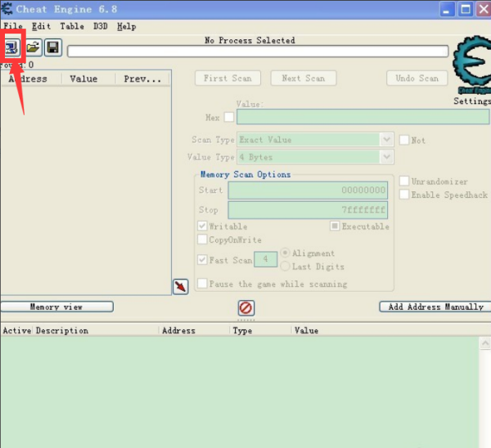This screenshot has height=448, width=491.
Task: Click the red no-entry clear list icon
Action: [x=245, y=308]
